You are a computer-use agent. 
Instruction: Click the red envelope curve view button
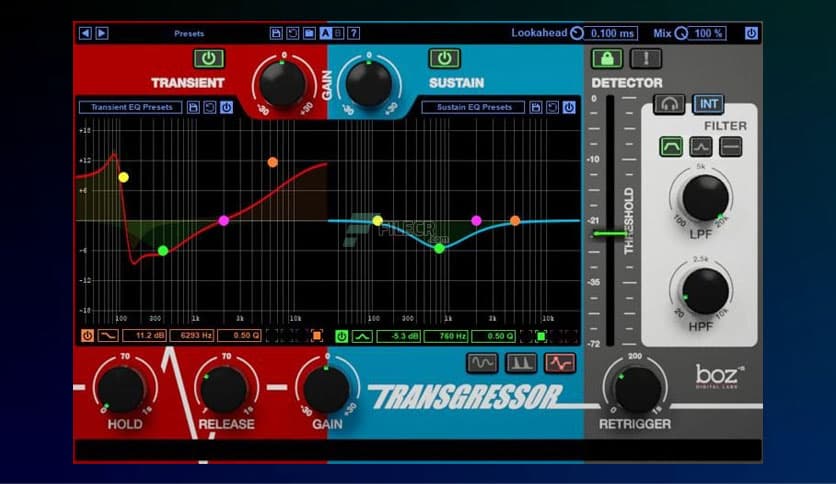tap(560, 363)
